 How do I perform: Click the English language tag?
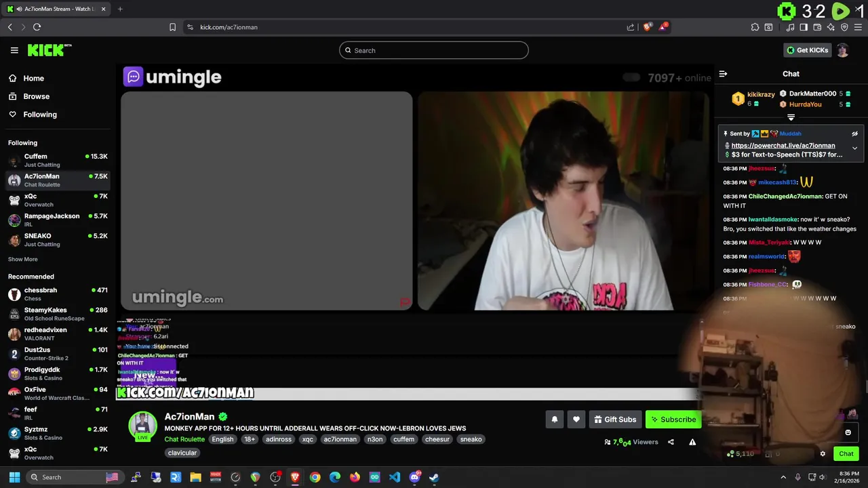(222, 439)
